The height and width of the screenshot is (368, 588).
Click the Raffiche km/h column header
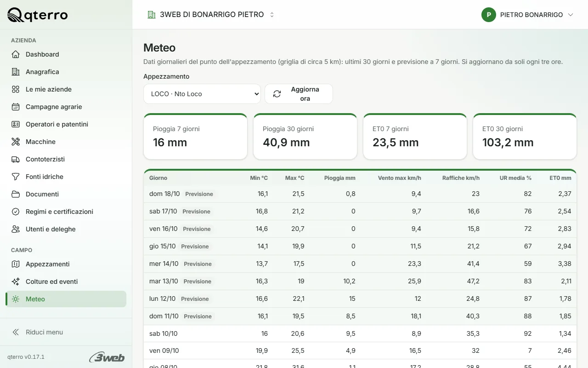461,178
